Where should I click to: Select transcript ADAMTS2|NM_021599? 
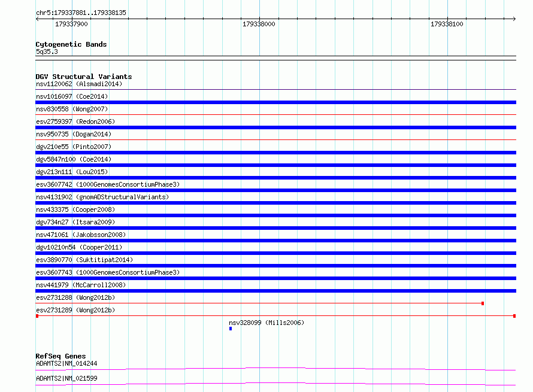(x=66, y=378)
